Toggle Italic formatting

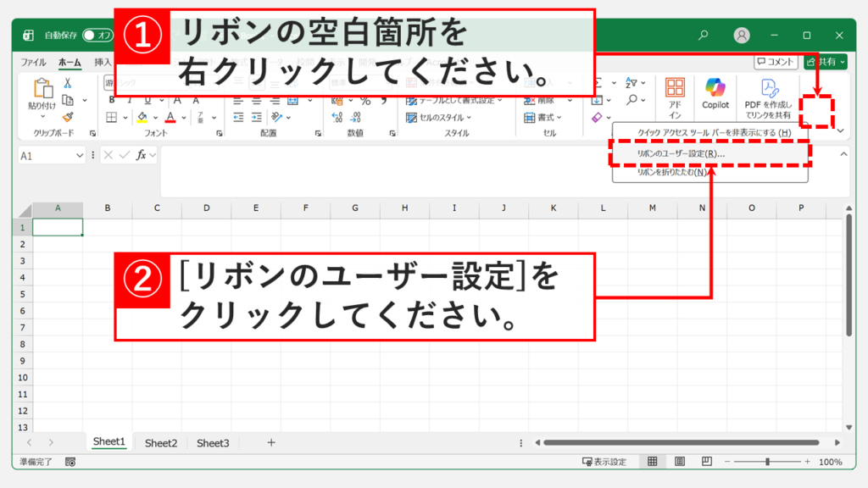coord(130,100)
